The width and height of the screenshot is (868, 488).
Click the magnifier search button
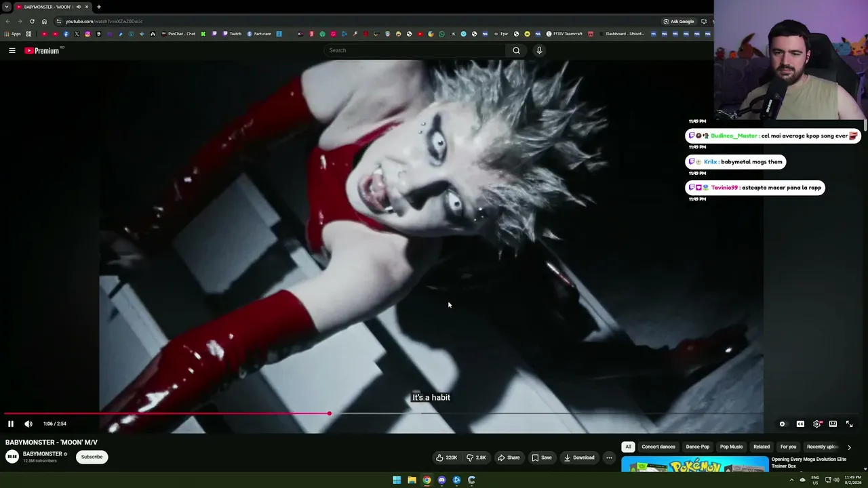pyautogui.click(x=516, y=50)
